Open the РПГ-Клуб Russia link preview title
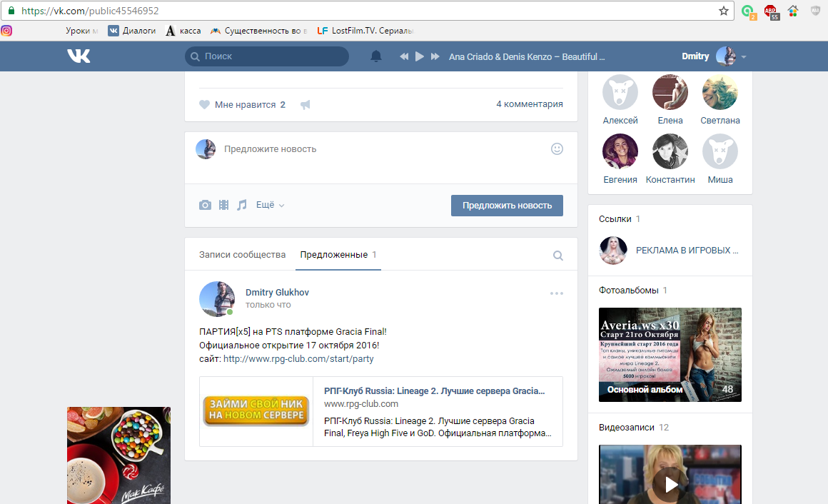 coord(434,391)
